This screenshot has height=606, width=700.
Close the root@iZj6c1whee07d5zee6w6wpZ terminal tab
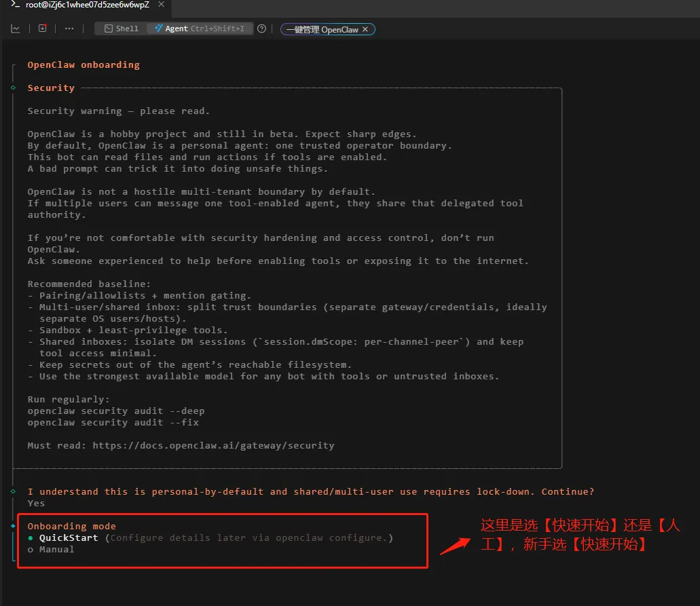161,5
